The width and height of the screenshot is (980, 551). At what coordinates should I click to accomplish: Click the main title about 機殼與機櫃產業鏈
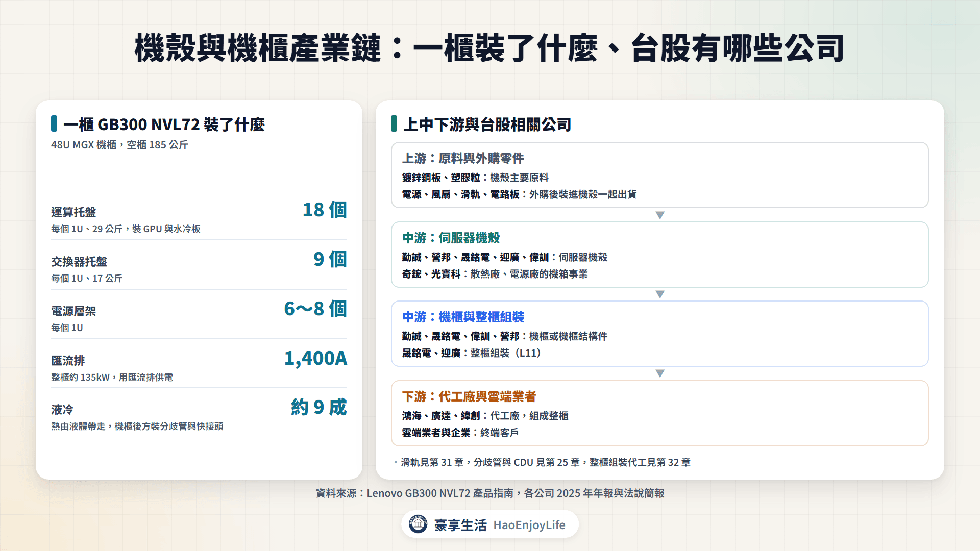tap(489, 48)
